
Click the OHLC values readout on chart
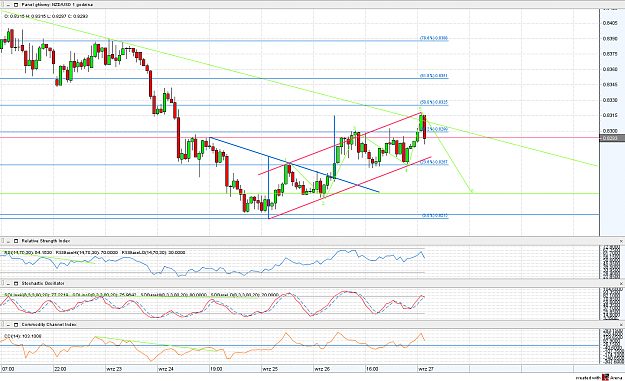pos(46,16)
